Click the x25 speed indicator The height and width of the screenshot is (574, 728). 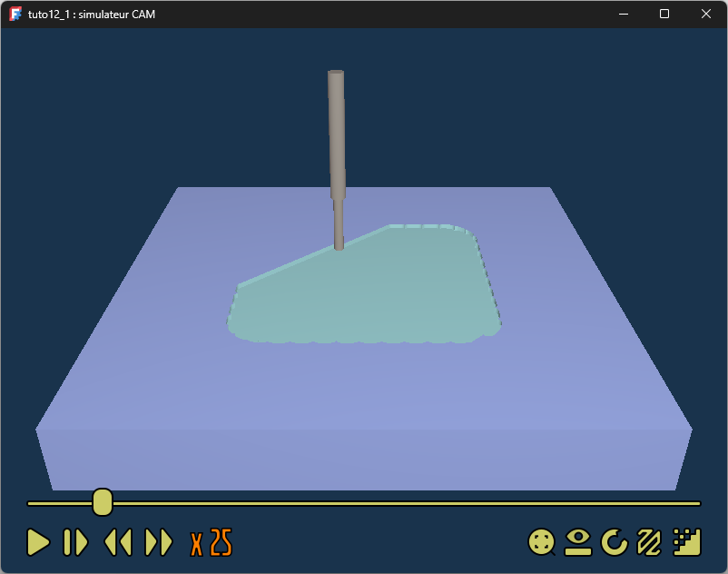[212, 542]
